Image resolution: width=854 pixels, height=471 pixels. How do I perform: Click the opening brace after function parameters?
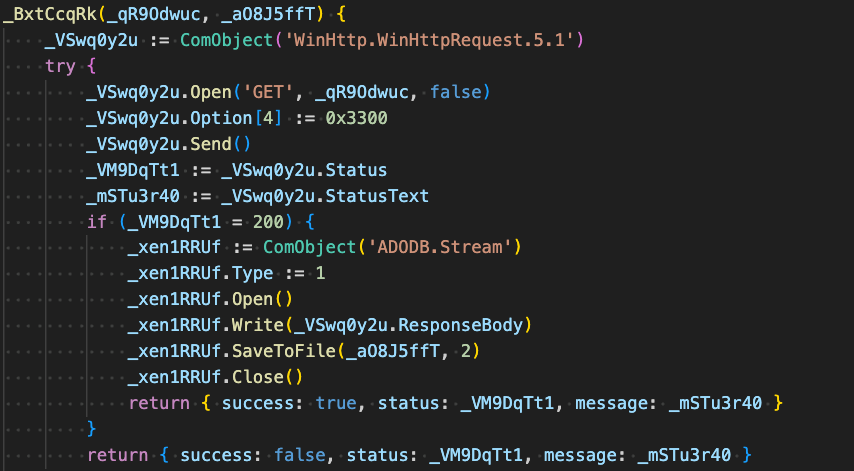coord(341,15)
